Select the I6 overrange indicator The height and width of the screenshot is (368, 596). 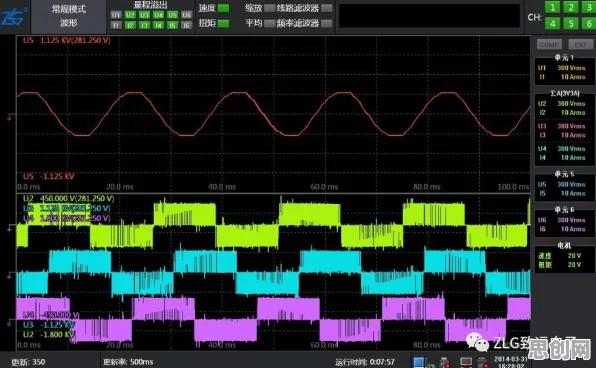pos(186,25)
